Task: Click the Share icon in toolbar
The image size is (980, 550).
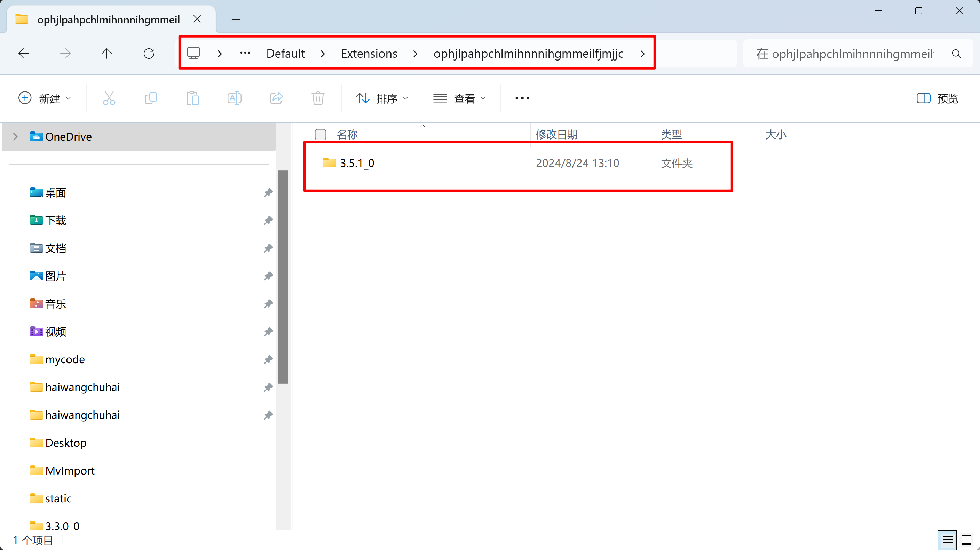Action: point(276,98)
